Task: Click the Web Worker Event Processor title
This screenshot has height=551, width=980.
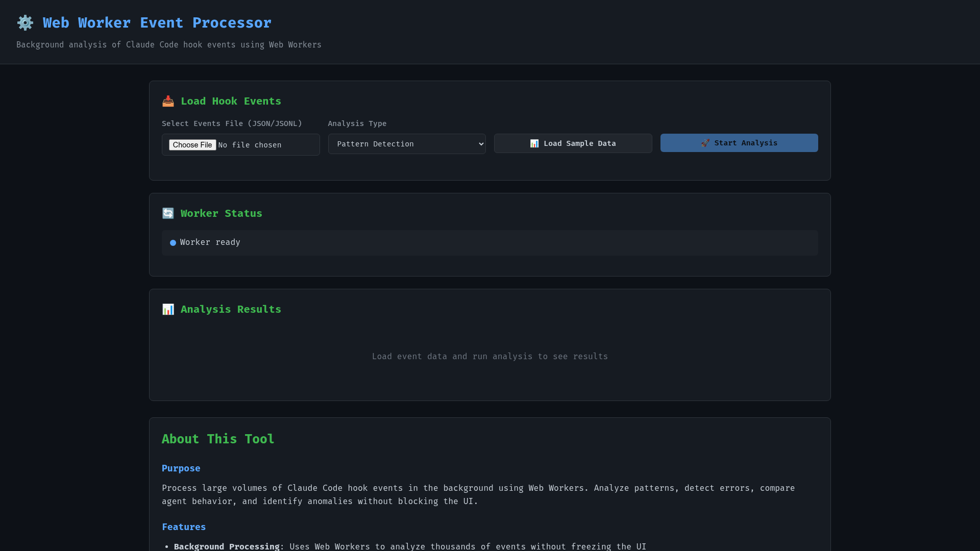Action: click(157, 23)
